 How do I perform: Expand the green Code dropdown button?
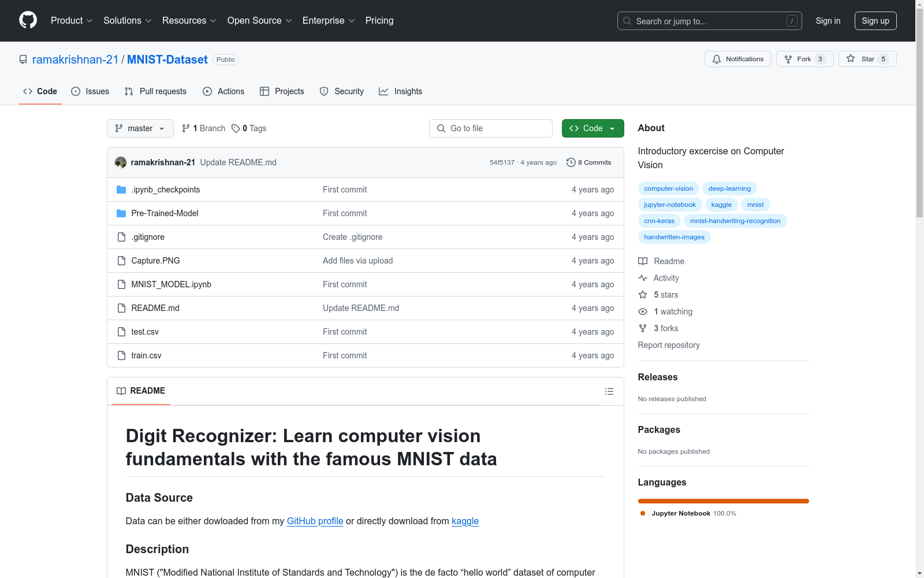[593, 128]
